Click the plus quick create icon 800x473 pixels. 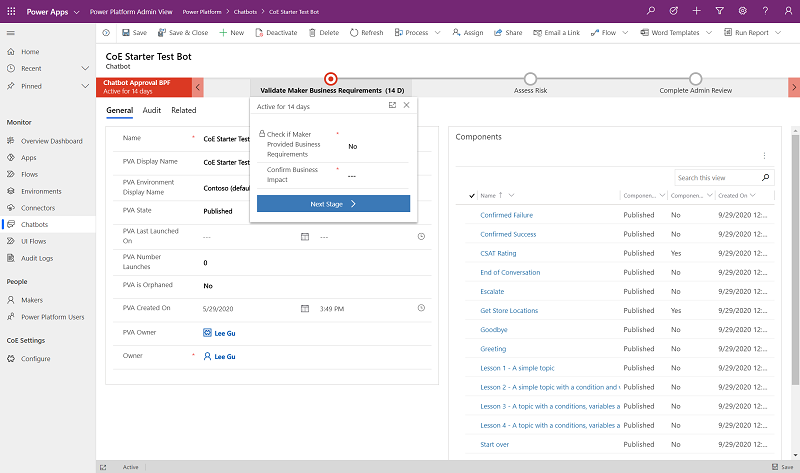(696, 11)
